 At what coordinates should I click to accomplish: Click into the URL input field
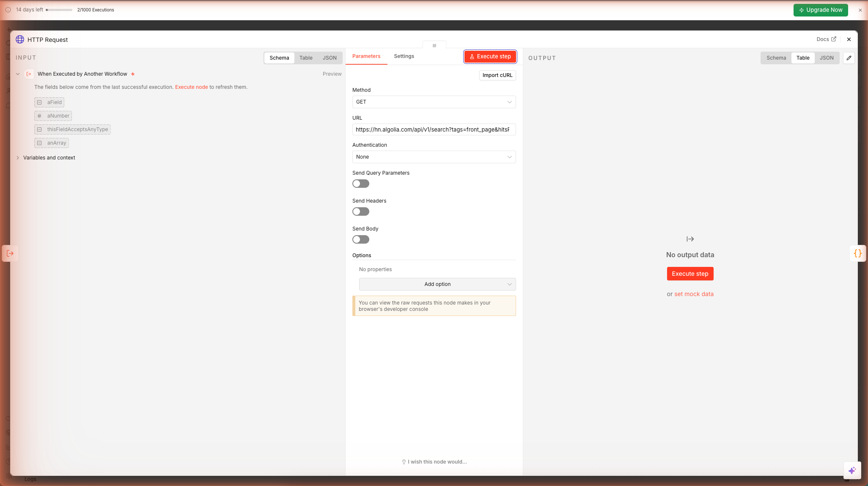click(434, 129)
